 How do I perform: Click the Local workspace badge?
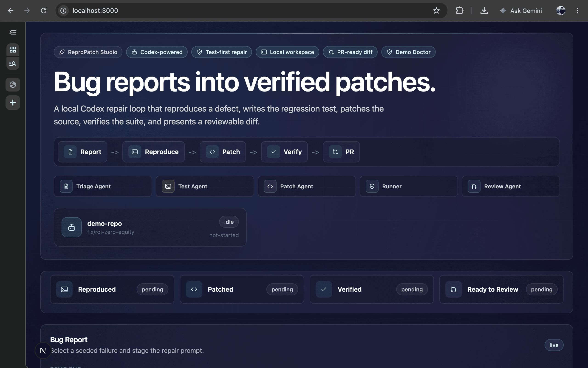287,52
